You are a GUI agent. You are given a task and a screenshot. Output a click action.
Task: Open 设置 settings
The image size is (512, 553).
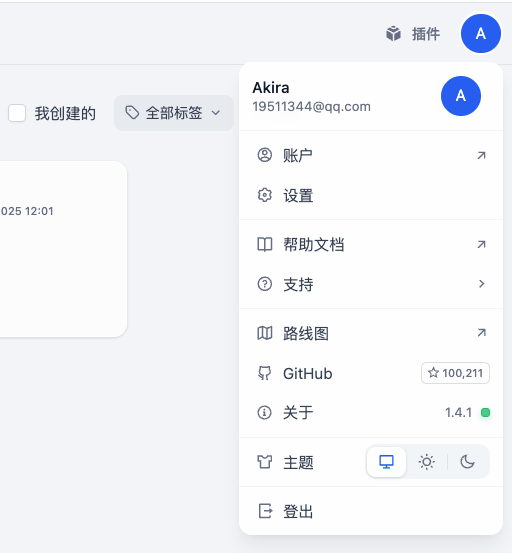click(x=371, y=195)
